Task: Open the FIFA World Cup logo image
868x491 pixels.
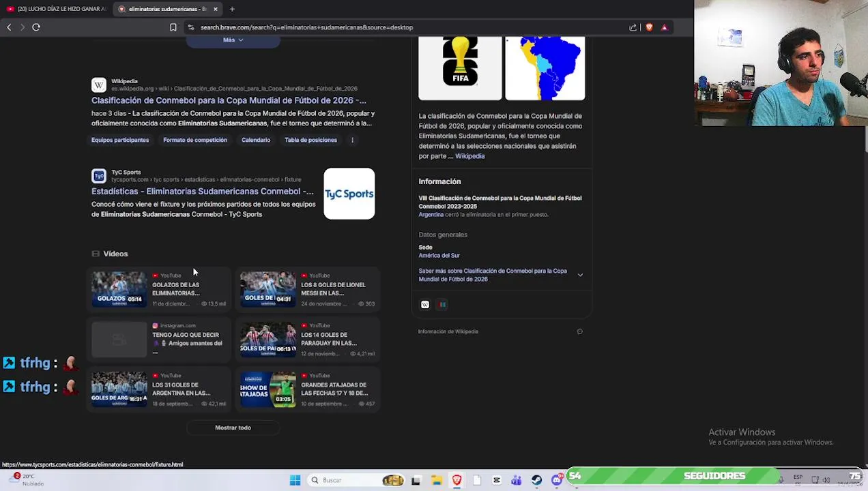Action: click(460, 68)
